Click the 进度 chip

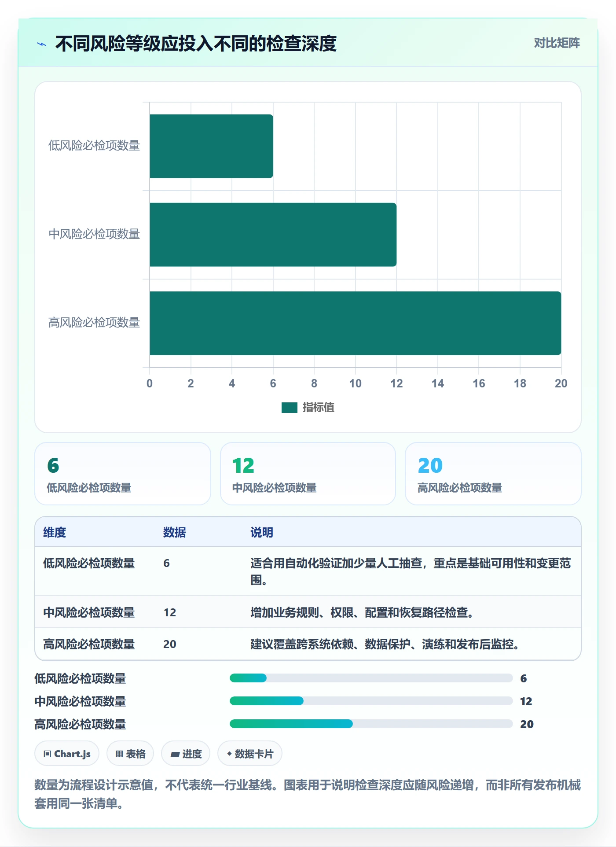(186, 754)
